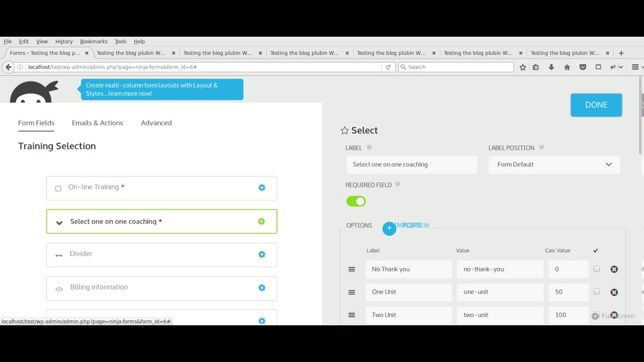Close the first Forms browser tab
Image resolution: width=644 pixels, height=362 pixels.
tap(87, 53)
